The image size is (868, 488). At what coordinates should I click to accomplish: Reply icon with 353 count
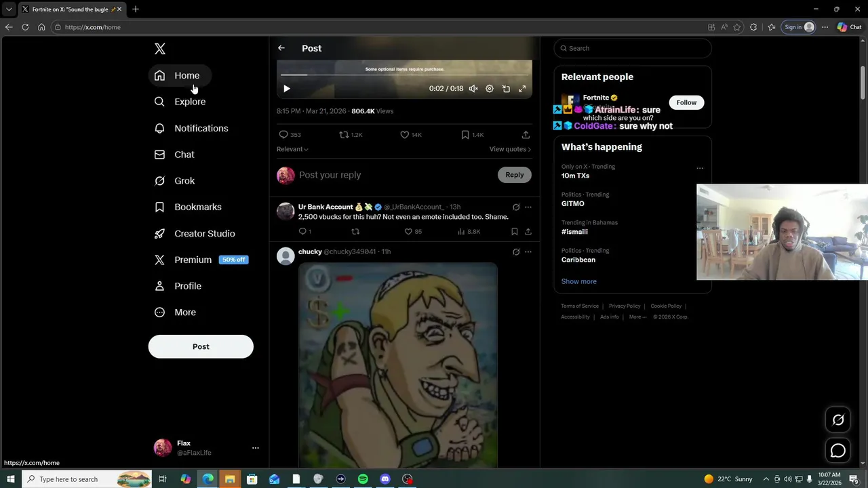[290, 135]
